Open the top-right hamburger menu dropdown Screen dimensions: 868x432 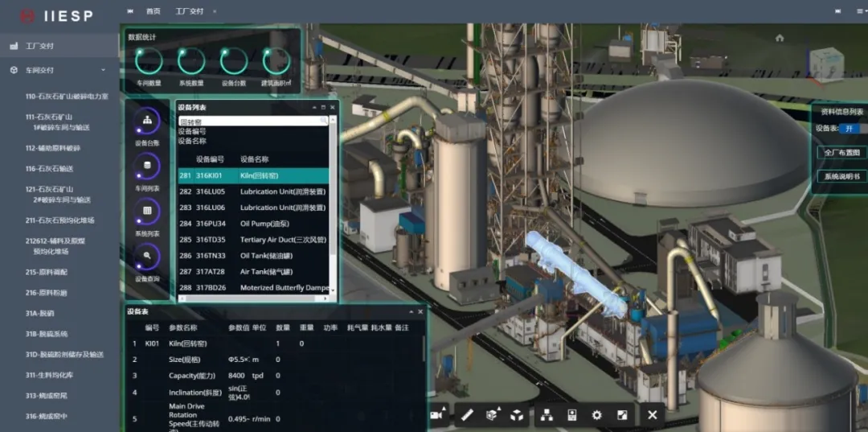click(840, 11)
